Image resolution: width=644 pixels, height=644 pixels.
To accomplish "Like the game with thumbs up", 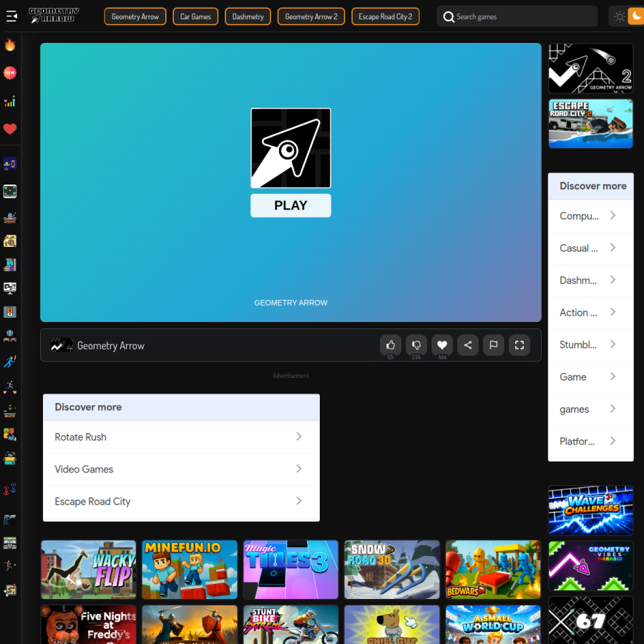I will [x=391, y=345].
